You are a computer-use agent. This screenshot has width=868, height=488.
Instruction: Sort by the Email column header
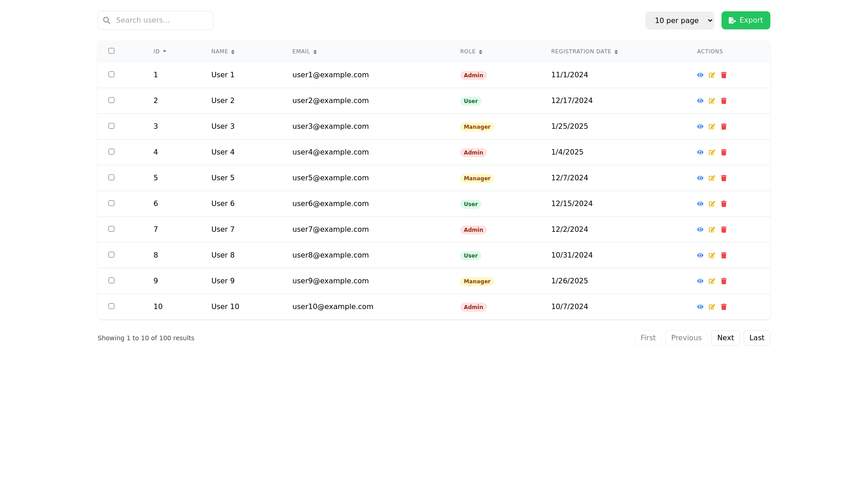(304, 52)
